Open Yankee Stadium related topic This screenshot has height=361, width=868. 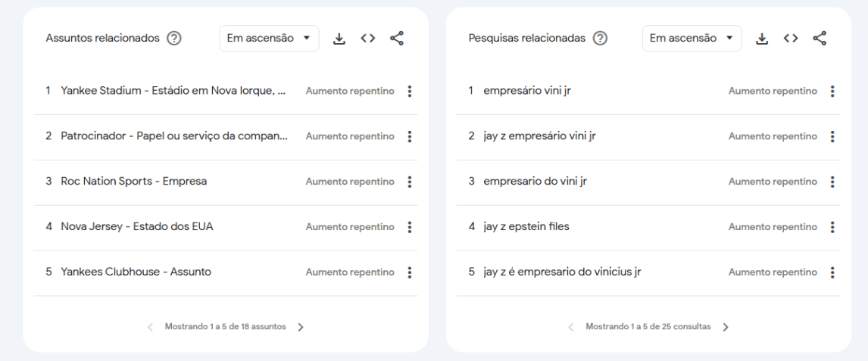click(173, 91)
